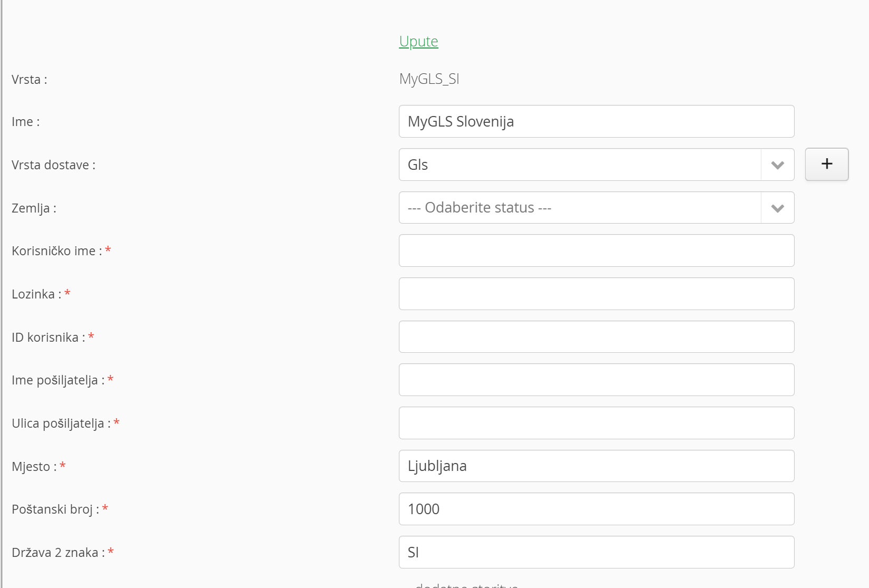Click the 'Ulica pošiljatelja :' label
The width and height of the screenshot is (869, 588).
(x=61, y=423)
